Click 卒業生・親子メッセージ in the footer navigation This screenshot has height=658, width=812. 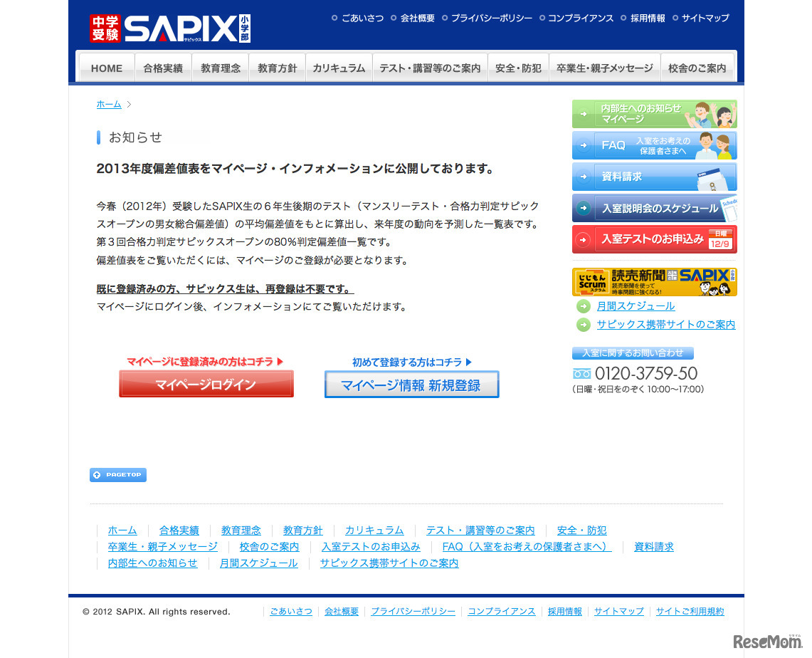point(162,547)
